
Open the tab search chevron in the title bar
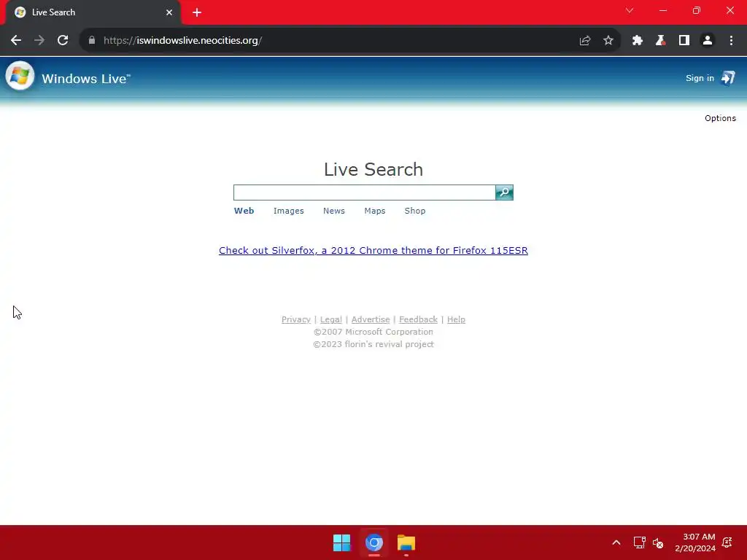(630, 10)
